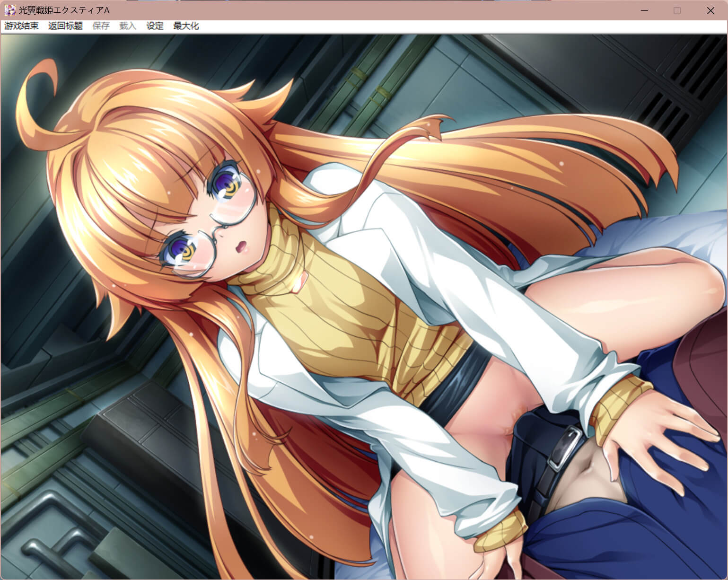Open the 游戏结束 menu
The image size is (728, 580).
point(22,26)
